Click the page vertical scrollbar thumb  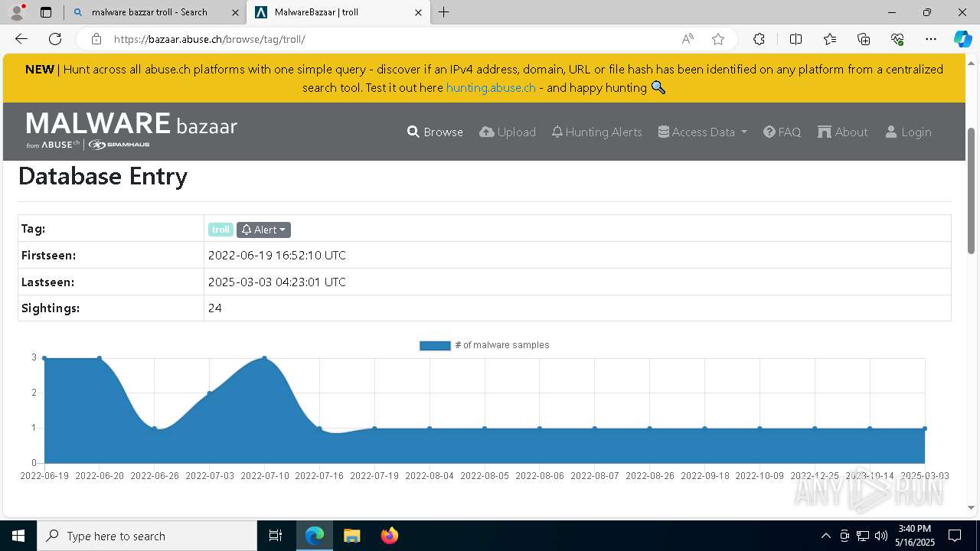pyautogui.click(x=972, y=190)
